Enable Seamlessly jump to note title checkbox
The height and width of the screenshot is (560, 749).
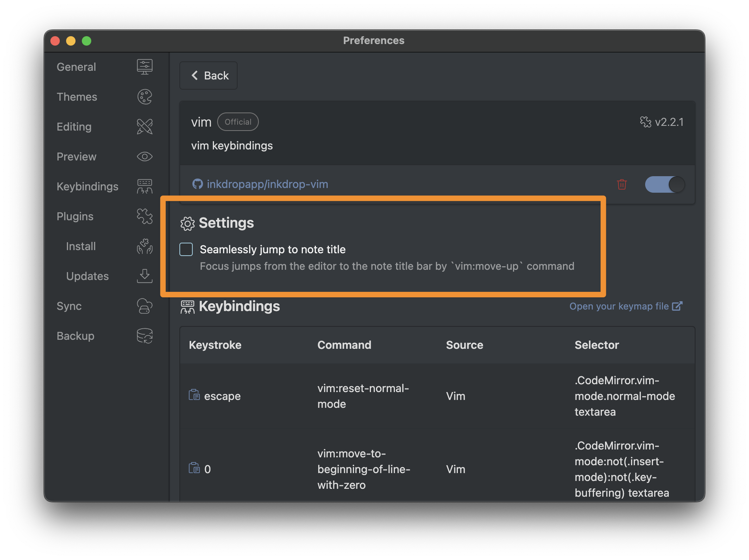click(x=186, y=249)
